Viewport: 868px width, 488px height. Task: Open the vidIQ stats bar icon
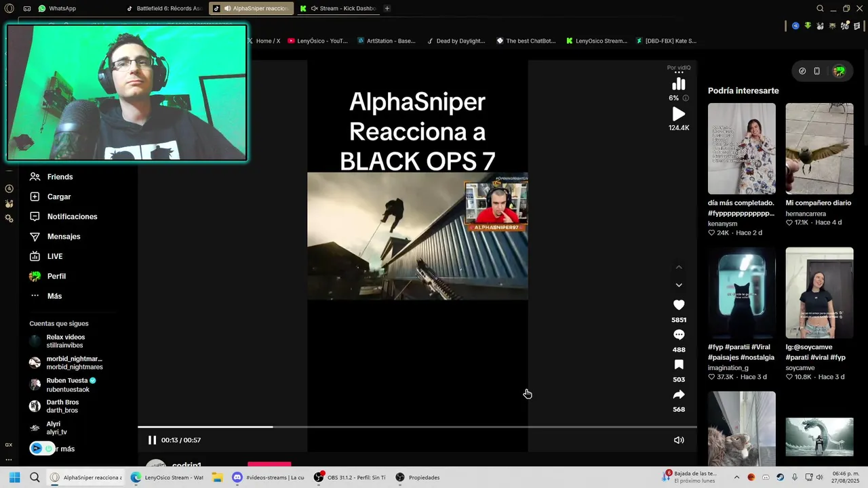pyautogui.click(x=679, y=84)
